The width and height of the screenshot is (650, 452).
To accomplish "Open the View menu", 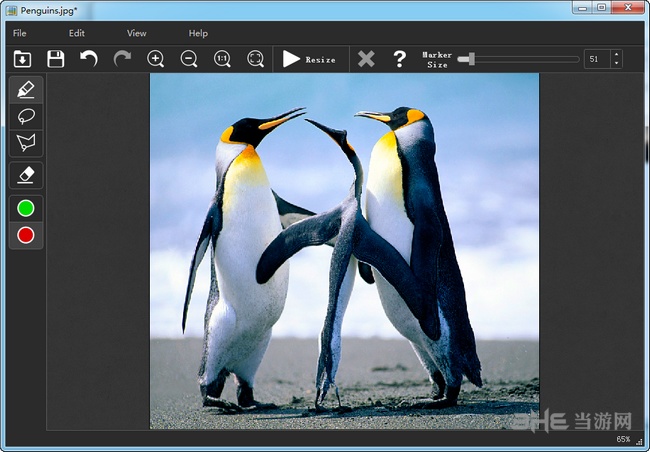I will tap(136, 33).
